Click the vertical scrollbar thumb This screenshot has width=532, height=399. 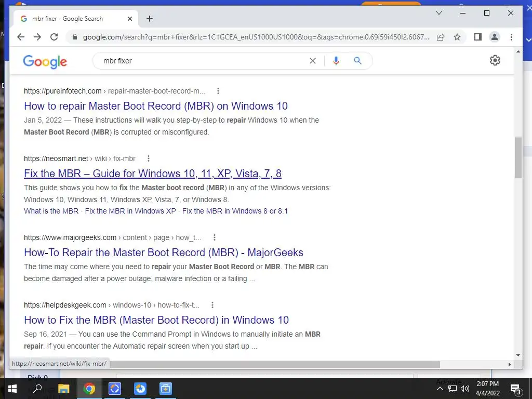[x=518, y=157]
